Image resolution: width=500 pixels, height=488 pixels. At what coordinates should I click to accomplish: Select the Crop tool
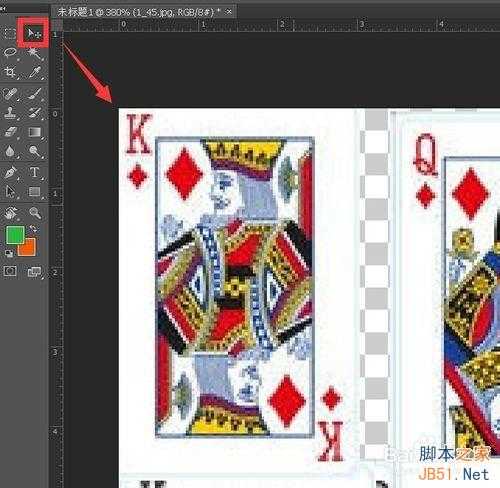pyautogui.click(x=10, y=72)
